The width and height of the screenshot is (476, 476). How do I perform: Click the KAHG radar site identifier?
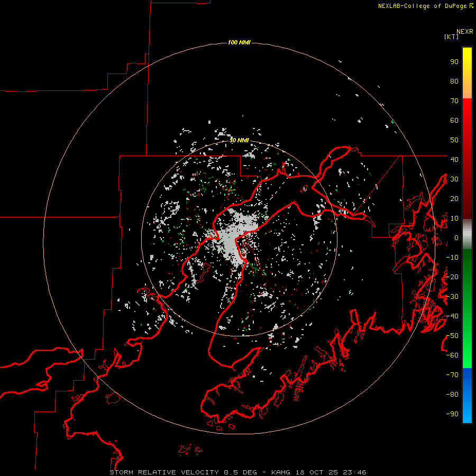(280, 472)
